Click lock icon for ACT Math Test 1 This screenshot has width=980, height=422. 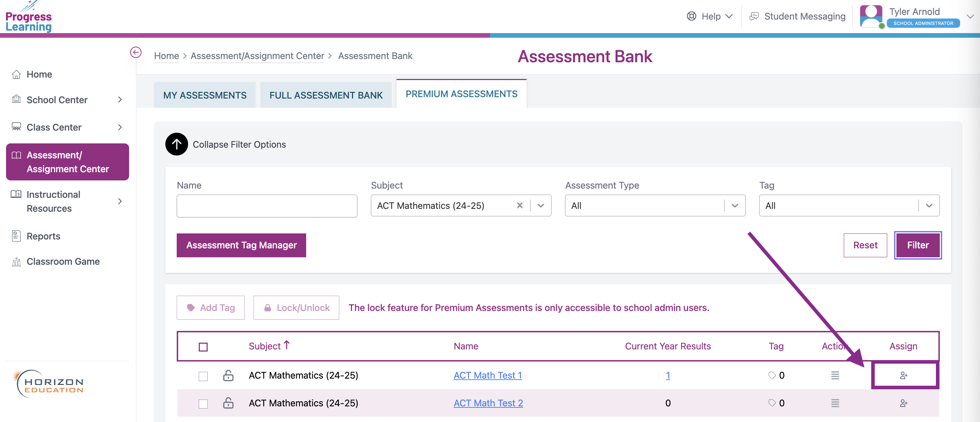pos(228,375)
